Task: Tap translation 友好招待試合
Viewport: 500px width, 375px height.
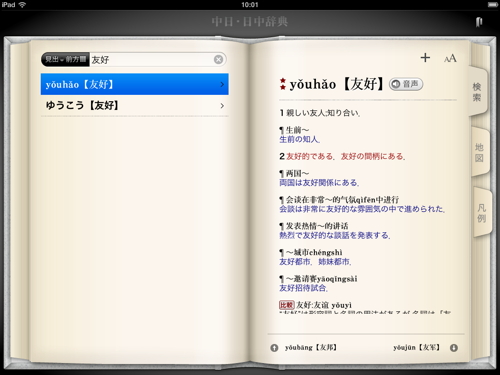Action: coord(303,288)
